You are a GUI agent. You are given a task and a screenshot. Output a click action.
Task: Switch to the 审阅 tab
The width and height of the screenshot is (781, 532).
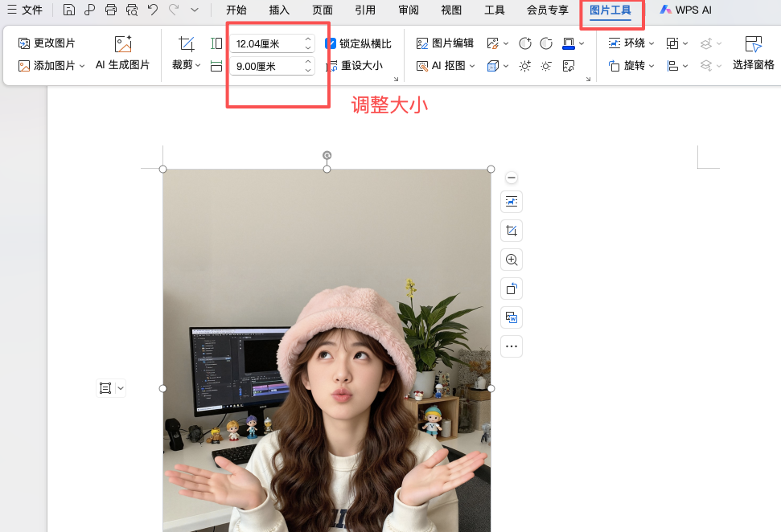[x=409, y=10]
